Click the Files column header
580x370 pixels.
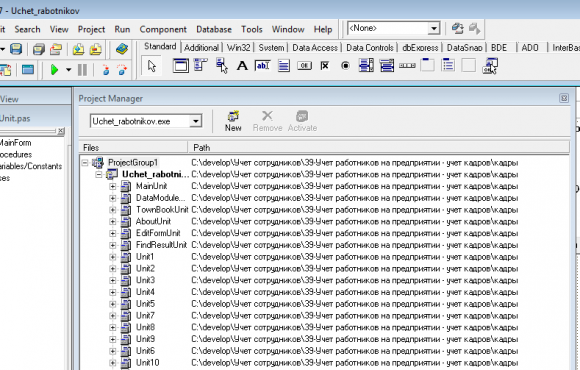(134, 148)
